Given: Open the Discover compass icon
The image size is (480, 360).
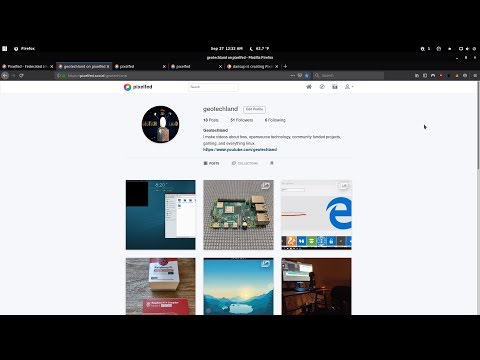Looking at the screenshot, I should click(322, 87).
